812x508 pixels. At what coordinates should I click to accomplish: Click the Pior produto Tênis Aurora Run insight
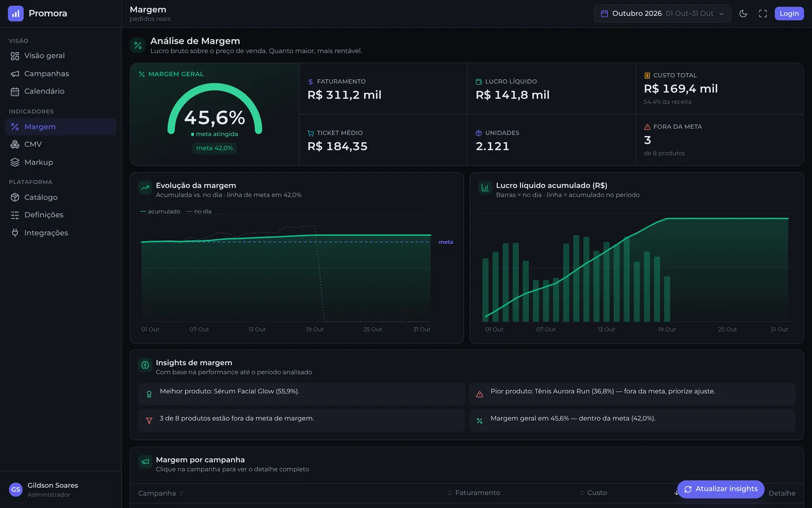[x=632, y=394]
